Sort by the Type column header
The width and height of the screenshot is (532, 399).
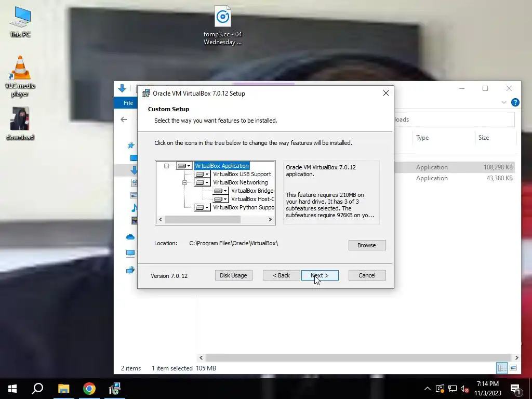[x=422, y=137]
